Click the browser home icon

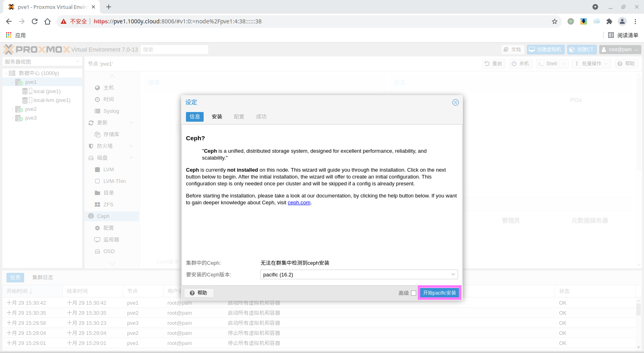coord(47,21)
